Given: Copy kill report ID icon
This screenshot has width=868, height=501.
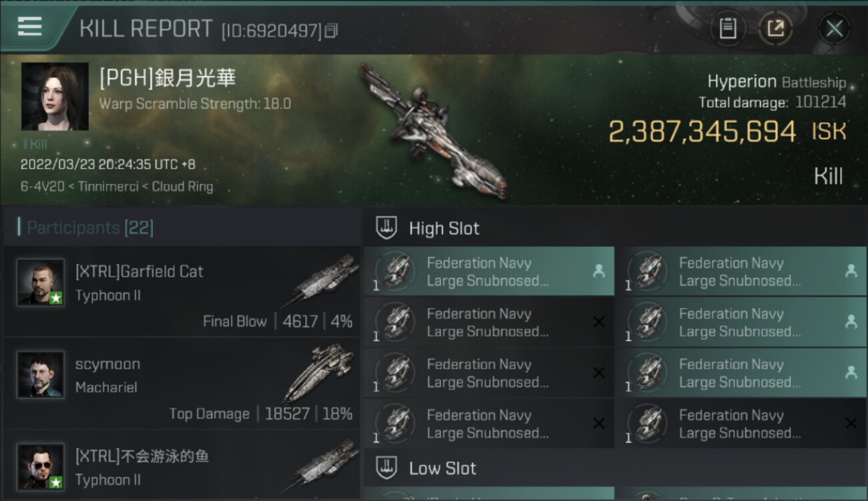Looking at the screenshot, I should tap(332, 31).
